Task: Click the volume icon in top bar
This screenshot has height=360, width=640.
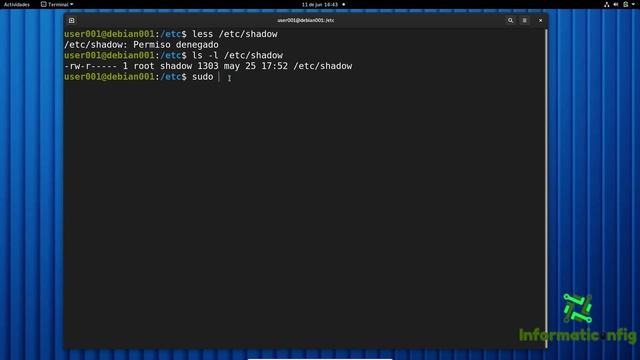Action: [616, 4]
